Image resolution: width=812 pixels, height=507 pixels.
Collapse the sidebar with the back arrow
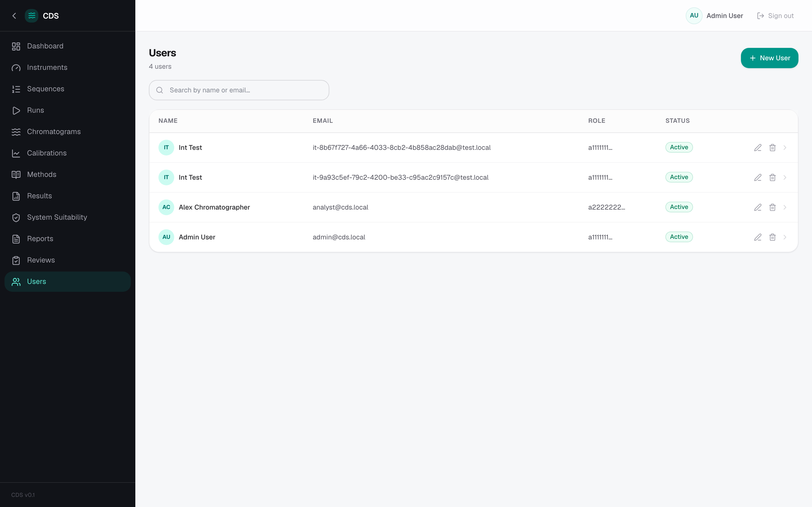pyautogui.click(x=14, y=16)
